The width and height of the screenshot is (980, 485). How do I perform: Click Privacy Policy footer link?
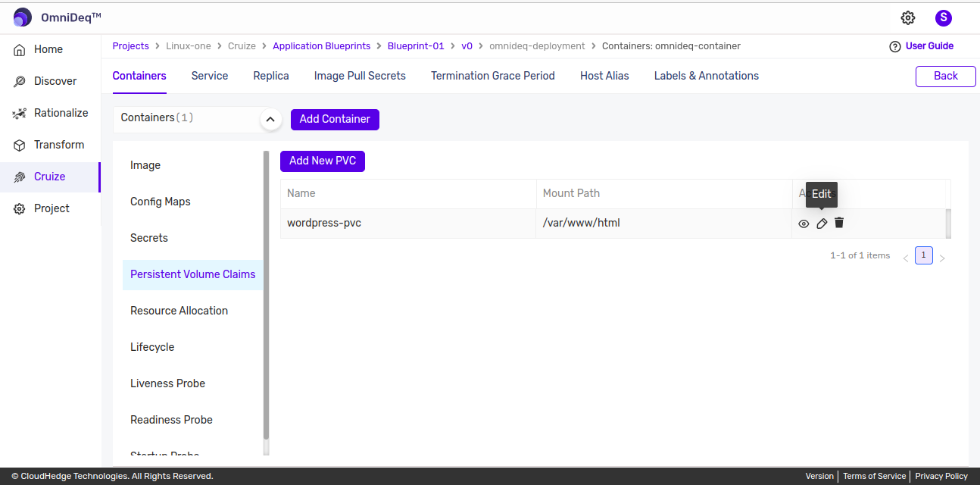941,477
